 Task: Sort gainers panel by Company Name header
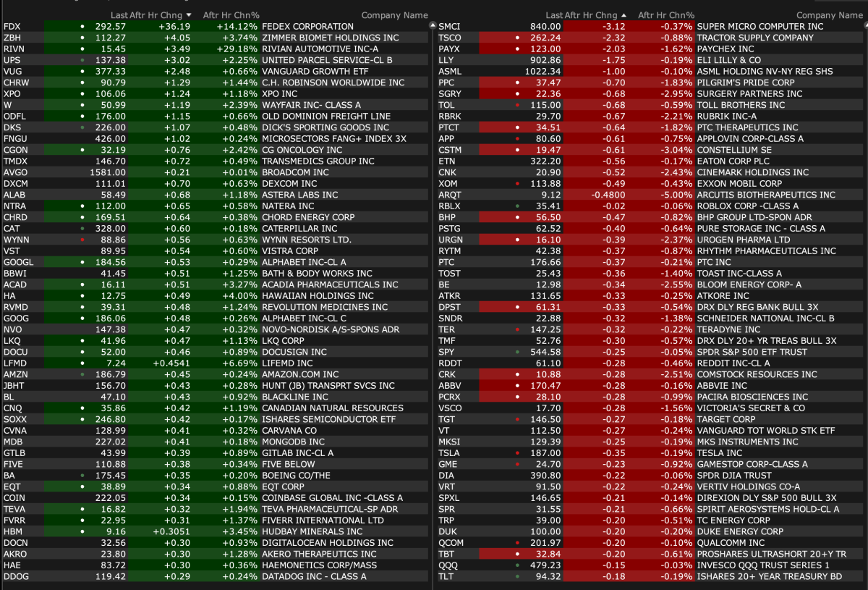[x=394, y=14]
